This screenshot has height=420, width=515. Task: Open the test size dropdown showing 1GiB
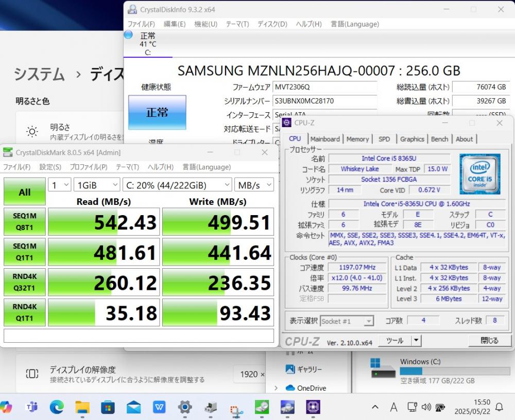[x=97, y=185]
